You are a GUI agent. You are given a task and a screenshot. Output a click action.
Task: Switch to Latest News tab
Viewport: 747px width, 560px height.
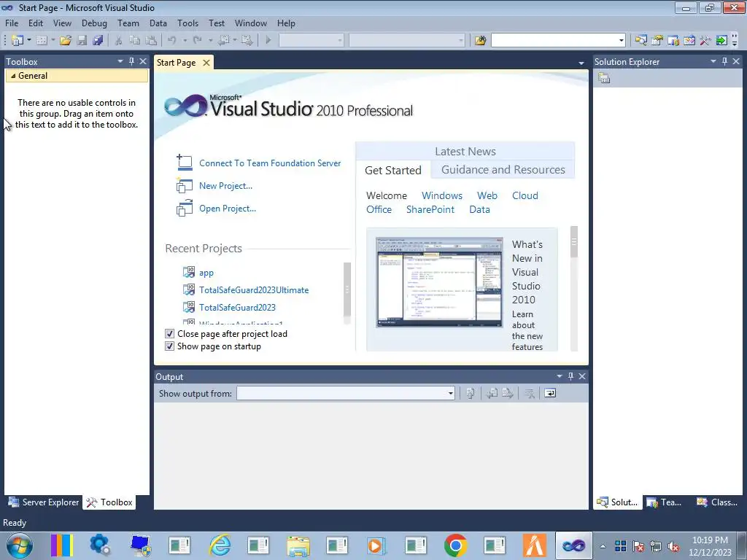pos(465,152)
